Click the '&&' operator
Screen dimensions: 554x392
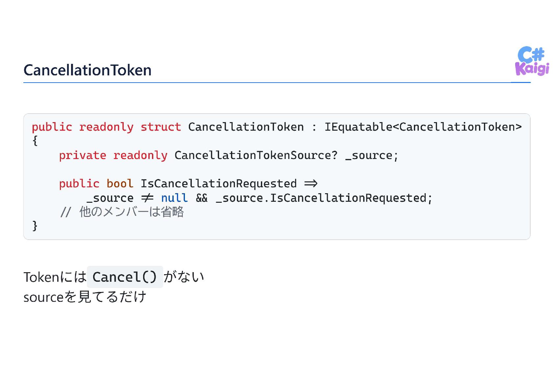coord(202,198)
